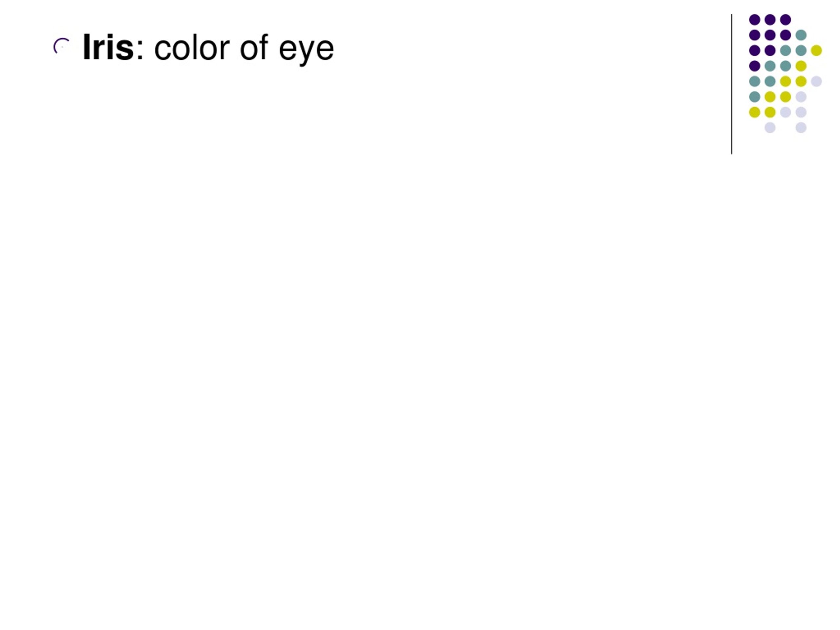This screenshot has height=630, width=840.
Task: Click the word of in the bullet
Action: tap(254, 47)
